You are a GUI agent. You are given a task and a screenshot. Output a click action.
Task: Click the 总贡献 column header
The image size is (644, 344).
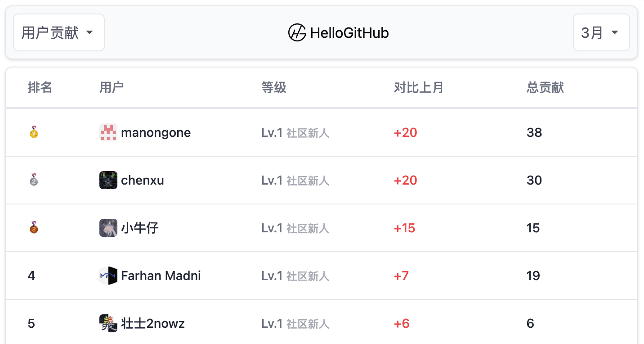(545, 87)
